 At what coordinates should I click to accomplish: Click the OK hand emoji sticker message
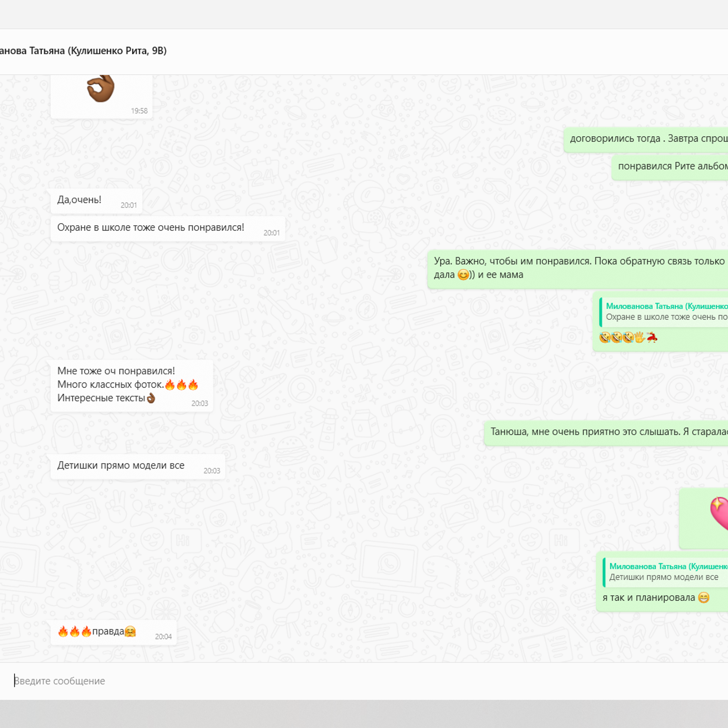click(100, 89)
